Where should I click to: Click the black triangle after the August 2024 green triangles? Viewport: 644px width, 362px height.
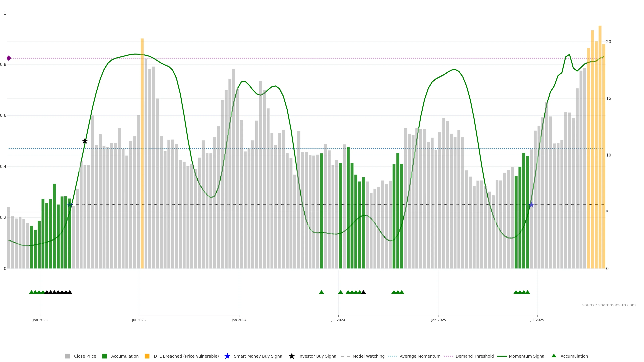[363, 292]
